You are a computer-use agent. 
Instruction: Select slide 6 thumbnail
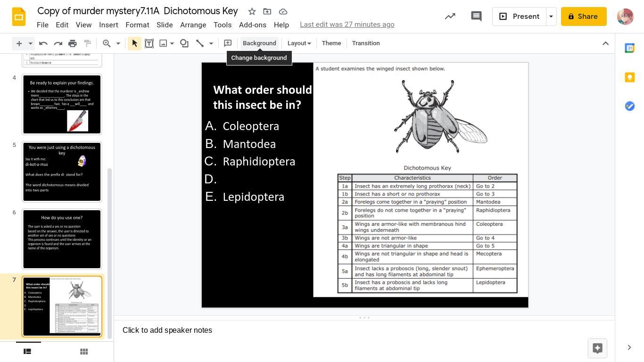coord(62,239)
